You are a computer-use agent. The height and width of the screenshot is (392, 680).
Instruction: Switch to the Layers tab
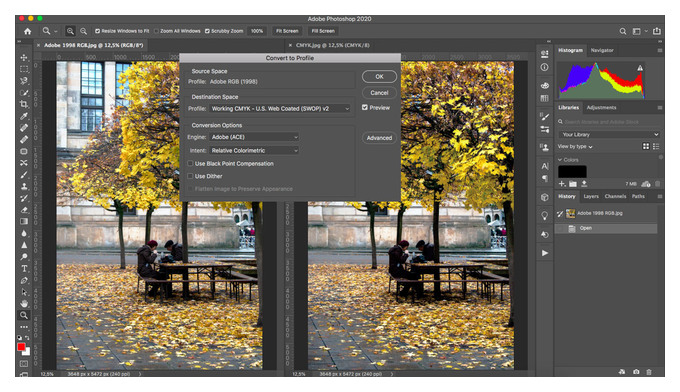(591, 196)
